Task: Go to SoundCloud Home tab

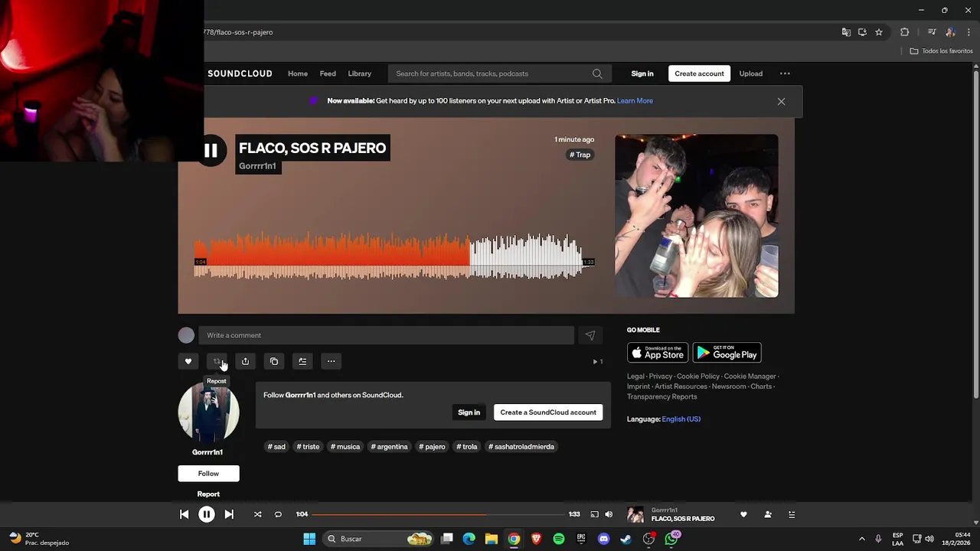Action: (298, 73)
